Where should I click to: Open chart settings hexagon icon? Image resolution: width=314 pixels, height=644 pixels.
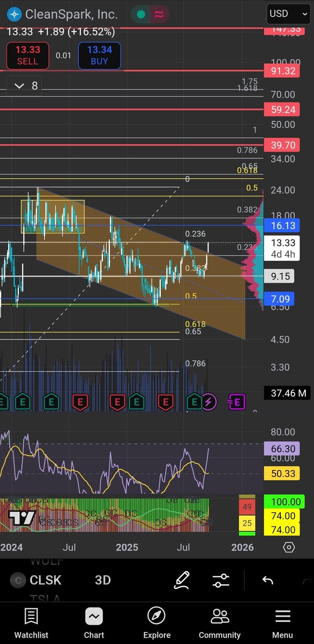tap(289, 547)
